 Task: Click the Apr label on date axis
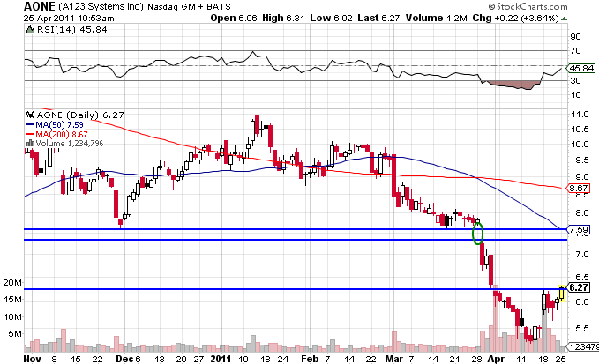click(x=497, y=359)
